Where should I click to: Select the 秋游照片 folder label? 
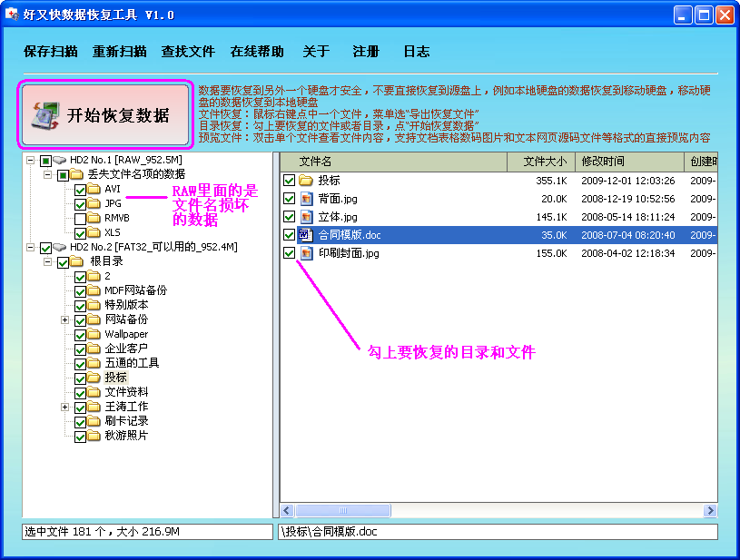click(126, 436)
